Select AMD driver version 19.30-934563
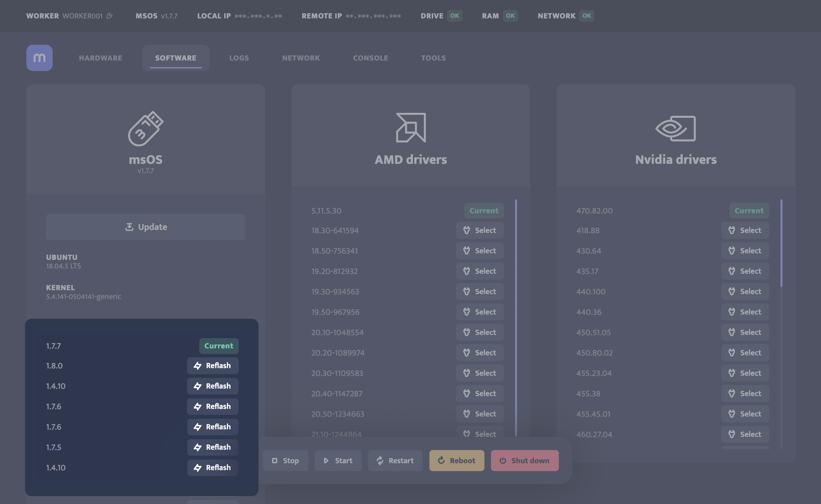The height and width of the screenshot is (504, 821). coord(480,291)
